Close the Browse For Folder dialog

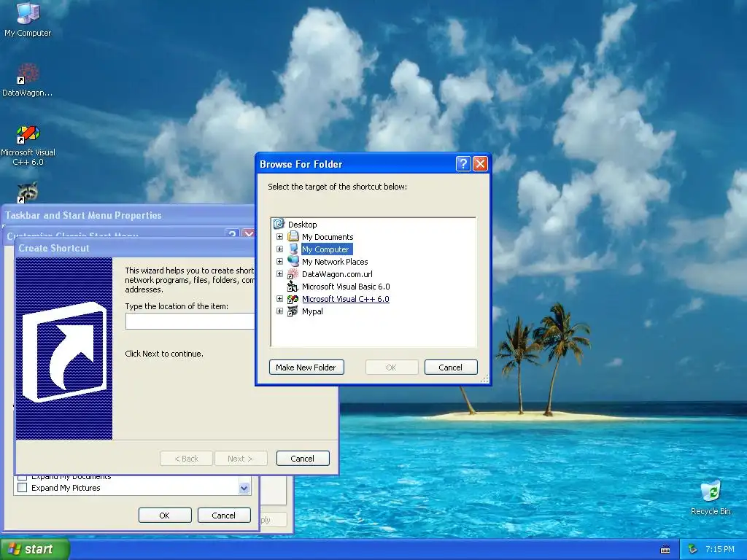click(x=480, y=164)
